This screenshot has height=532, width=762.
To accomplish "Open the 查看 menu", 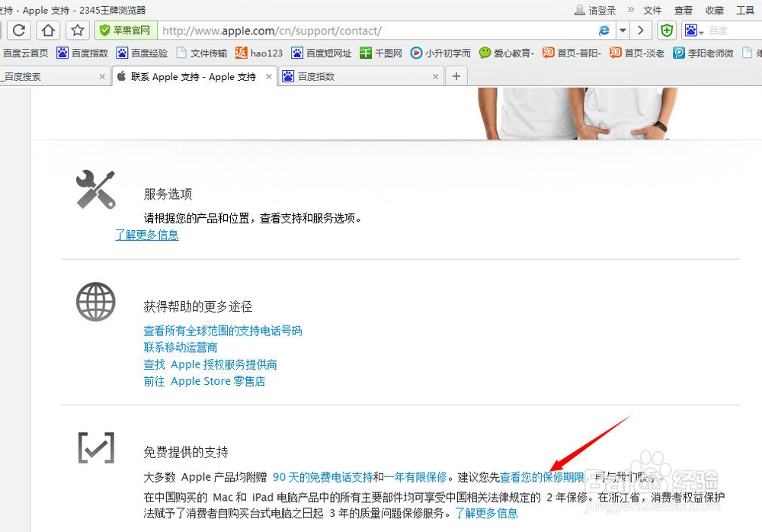I will tap(684, 10).
